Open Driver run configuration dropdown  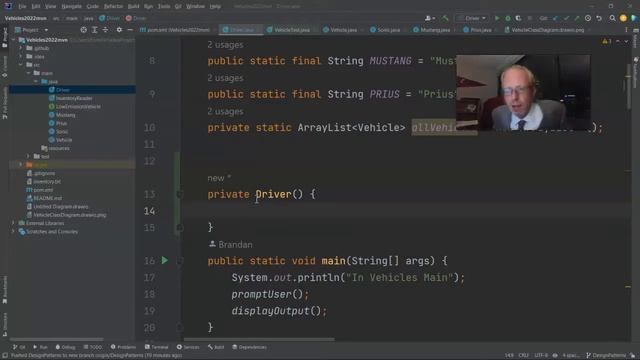tap(472, 18)
